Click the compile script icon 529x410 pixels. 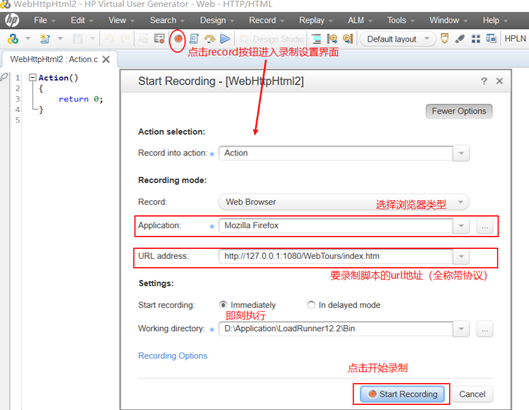tap(194, 39)
